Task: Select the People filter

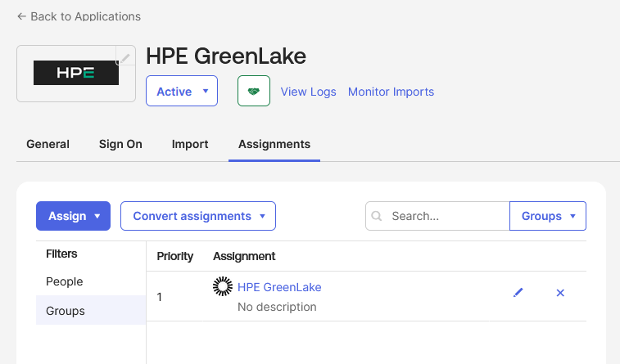Action: click(65, 281)
